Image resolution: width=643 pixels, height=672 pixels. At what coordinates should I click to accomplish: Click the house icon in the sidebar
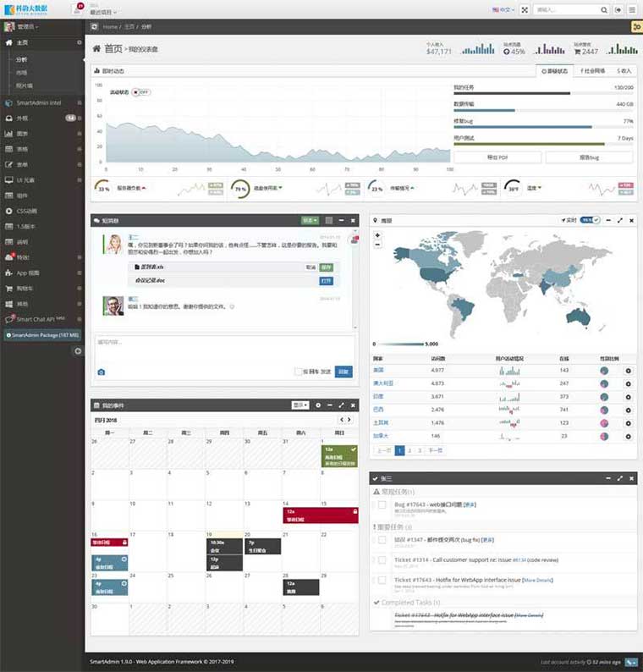(8, 43)
